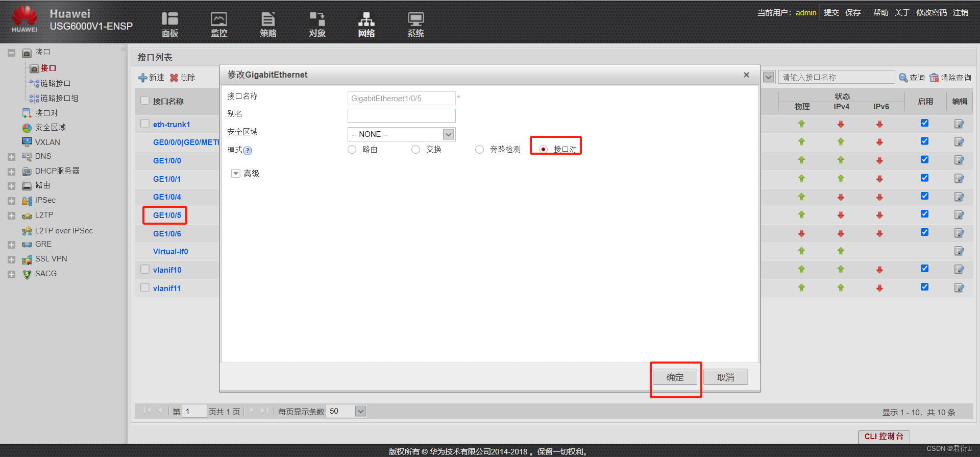The width and height of the screenshot is (980, 457).
Task: Click the 帮助 help link
Action: (880, 12)
